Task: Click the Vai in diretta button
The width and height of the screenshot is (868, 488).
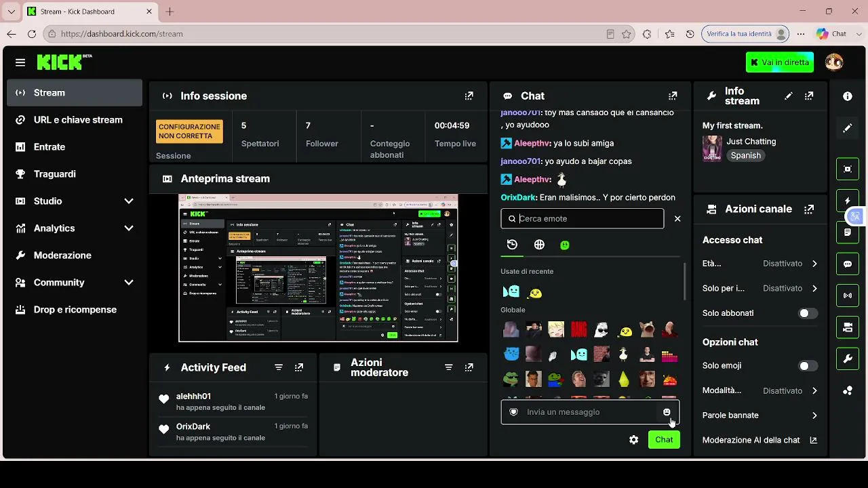Action: coord(780,62)
